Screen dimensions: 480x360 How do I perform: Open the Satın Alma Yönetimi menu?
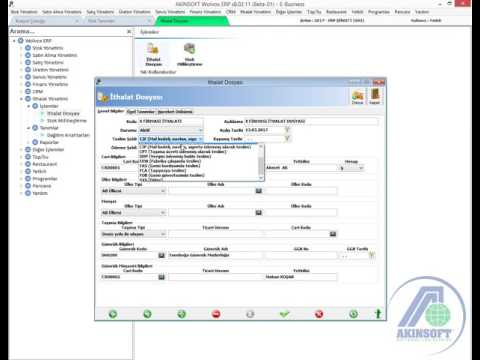point(62,12)
